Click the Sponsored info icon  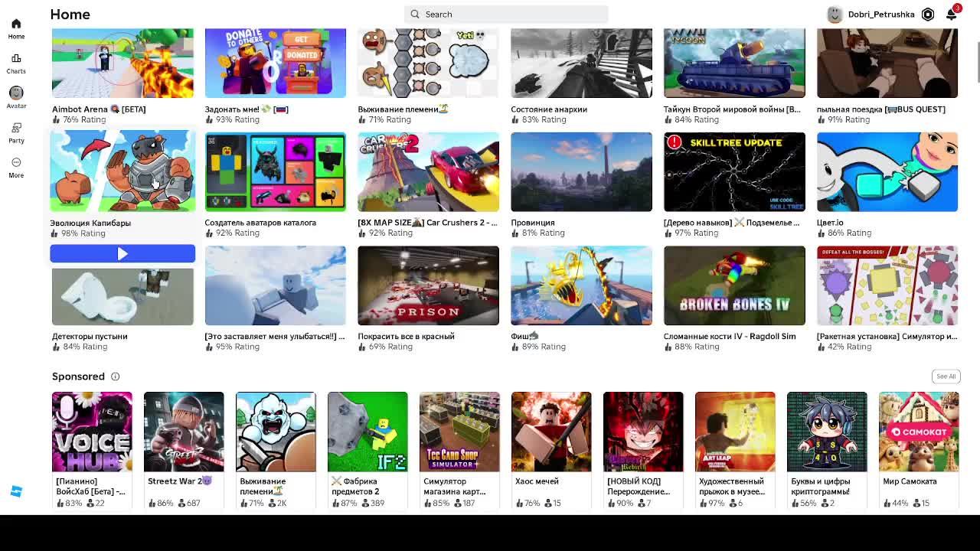point(115,377)
